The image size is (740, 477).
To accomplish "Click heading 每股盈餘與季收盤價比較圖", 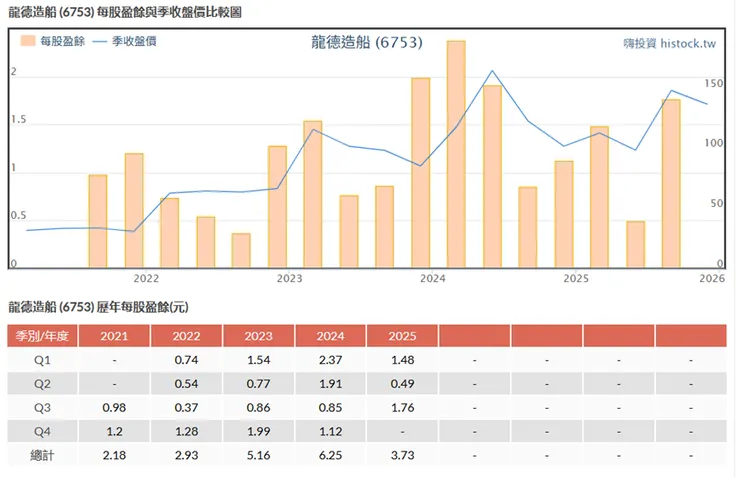I will pyautogui.click(x=169, y=12).
